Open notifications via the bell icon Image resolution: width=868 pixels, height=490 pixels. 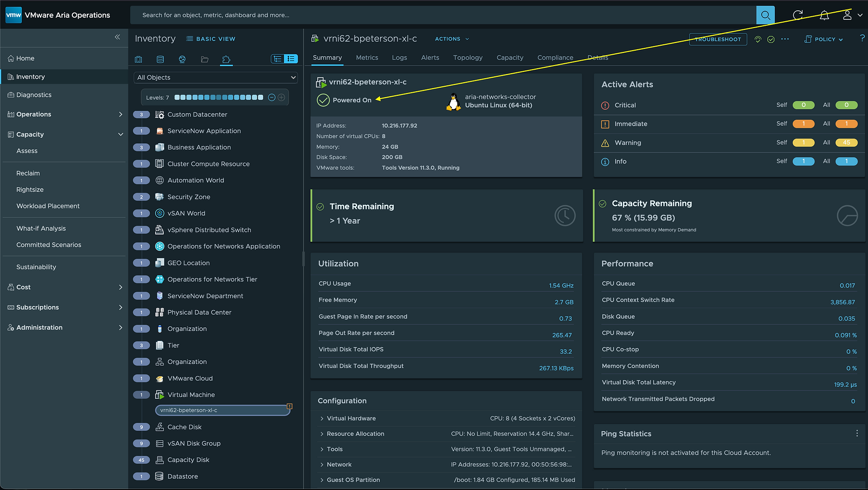[824, 15]
